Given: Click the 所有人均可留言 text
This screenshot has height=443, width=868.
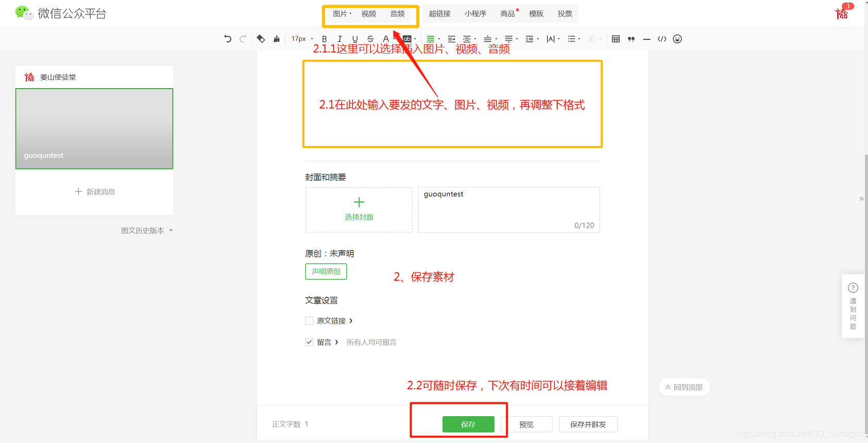Looking at the screenshot, I should [372, 342].
